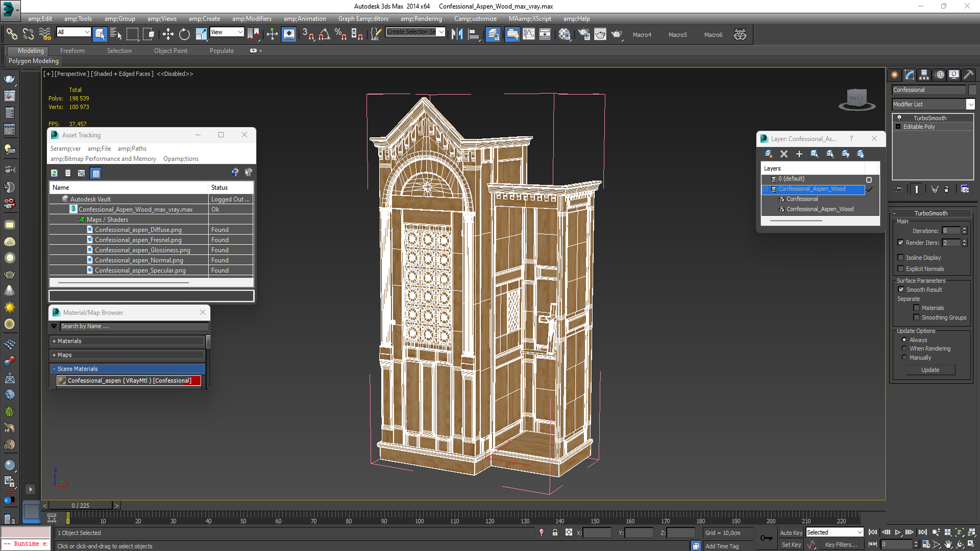The image size is (980, 551).
Task: Activate the Select and Move tool
Action: 168,34
